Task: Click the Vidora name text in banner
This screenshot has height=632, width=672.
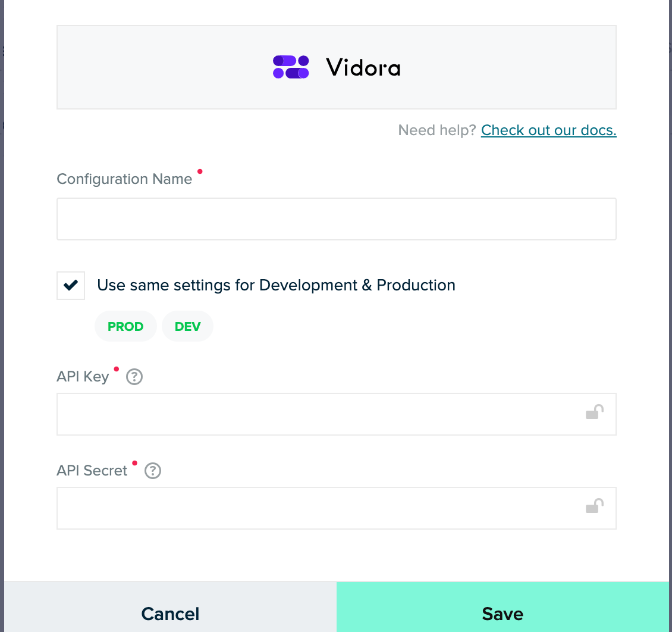Action: pos(363,68)
